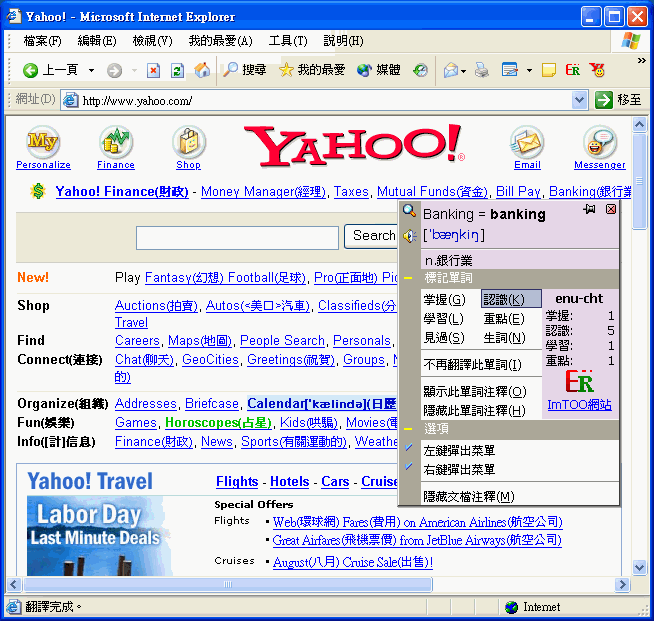Click the Stop loading icon
This screenshot has height=621, width=654.
(x=153, y=70)
